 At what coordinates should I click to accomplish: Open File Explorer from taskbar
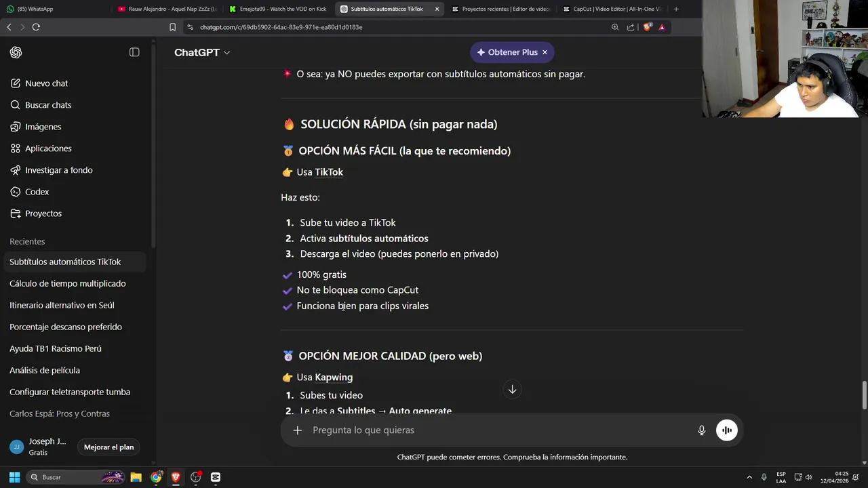point(136,477)
